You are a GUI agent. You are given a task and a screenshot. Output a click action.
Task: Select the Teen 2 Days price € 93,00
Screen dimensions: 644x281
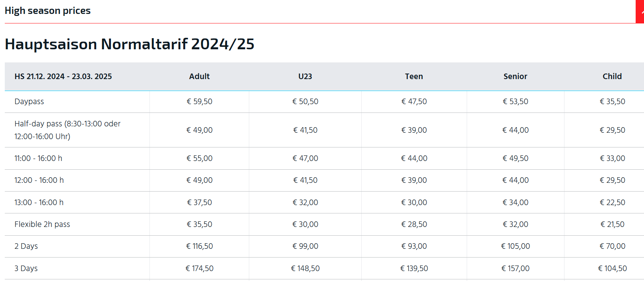point(414,246)
